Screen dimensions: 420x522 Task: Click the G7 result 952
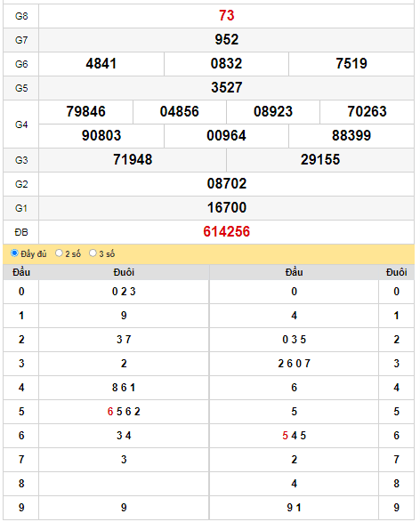click(x=227, y=40)
